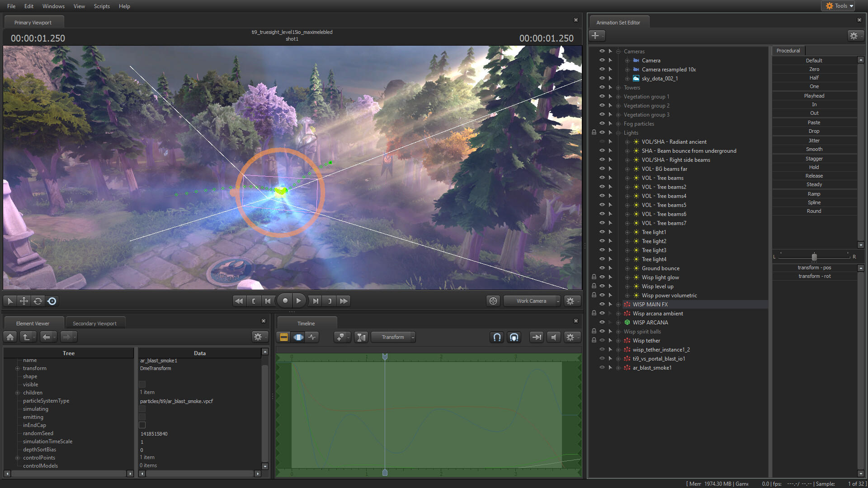Step back one frame

click(268, 301)
